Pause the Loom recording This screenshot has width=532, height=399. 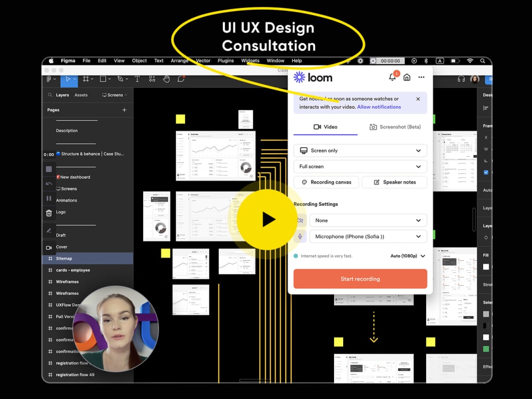49,198
